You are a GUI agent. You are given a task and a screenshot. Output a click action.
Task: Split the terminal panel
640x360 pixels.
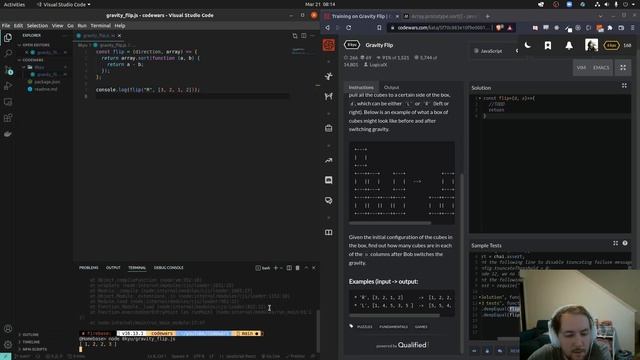pyautogui.click(x=289, y=268)
